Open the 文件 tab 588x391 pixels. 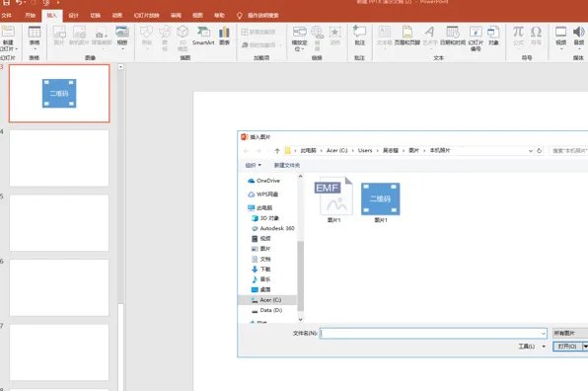coord(6,16)
